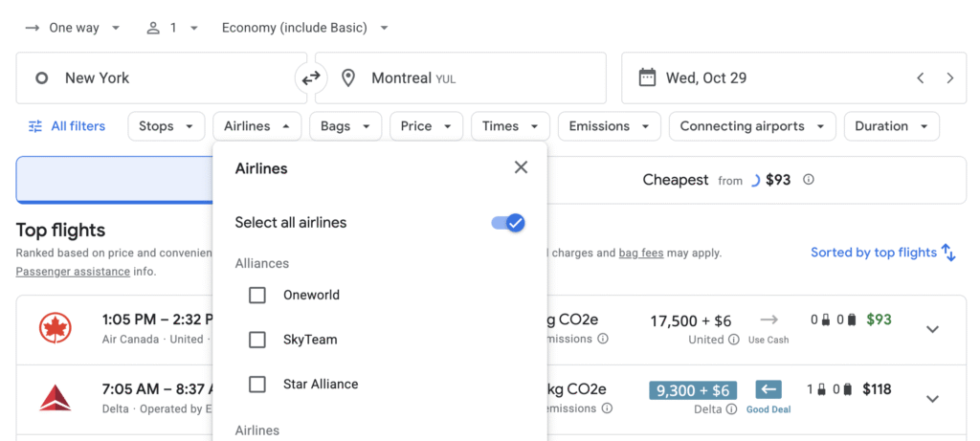The width and height of the screenshot is (980, 441).
Task: Click the $93 fare price
Action: [879, 320]
